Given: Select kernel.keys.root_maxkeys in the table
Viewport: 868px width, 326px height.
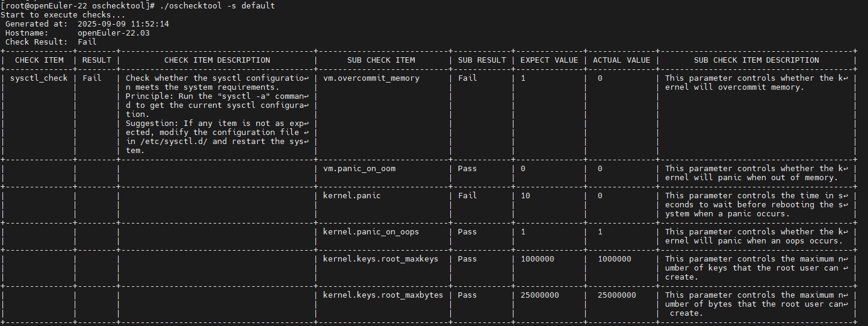Looking at the screenshot, I should click(380, 259).
